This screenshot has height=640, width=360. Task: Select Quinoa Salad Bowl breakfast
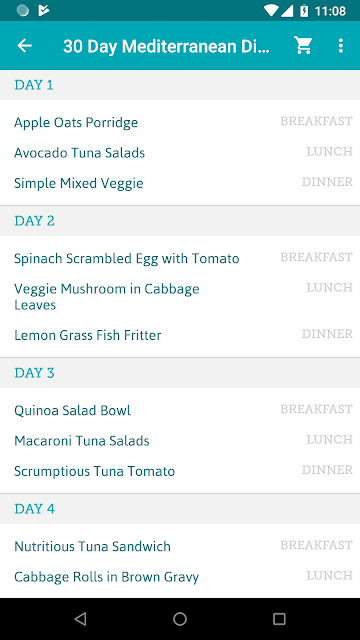pos(180,410)
